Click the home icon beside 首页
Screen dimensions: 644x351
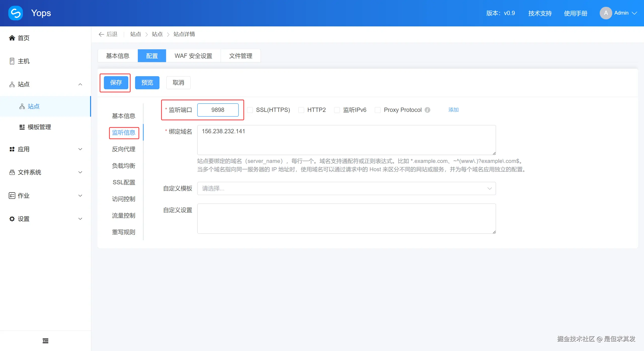coord(12,38)
